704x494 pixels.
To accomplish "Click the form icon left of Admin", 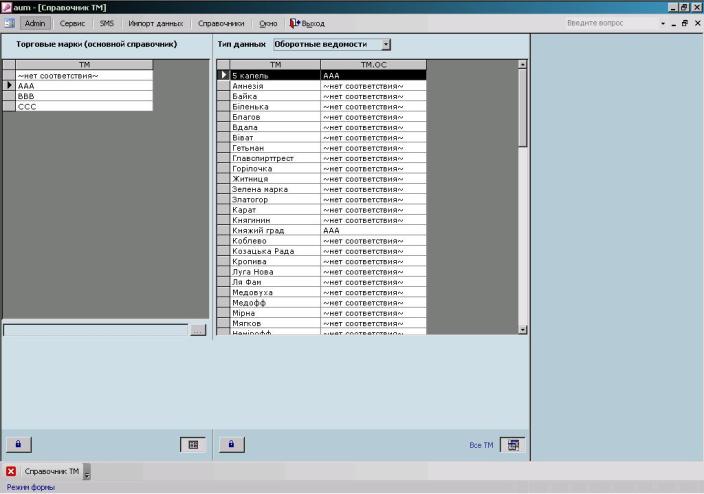I will (x=9, y=23).
